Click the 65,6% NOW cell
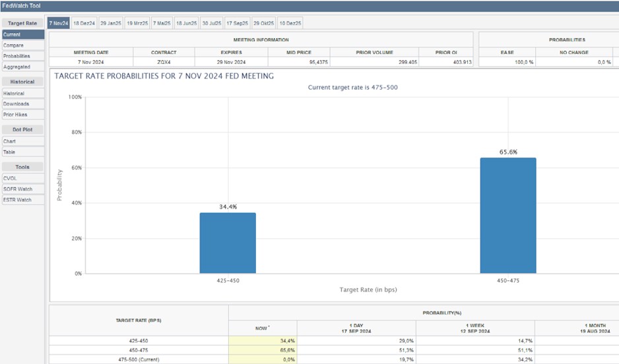 [x=263, y=350]
